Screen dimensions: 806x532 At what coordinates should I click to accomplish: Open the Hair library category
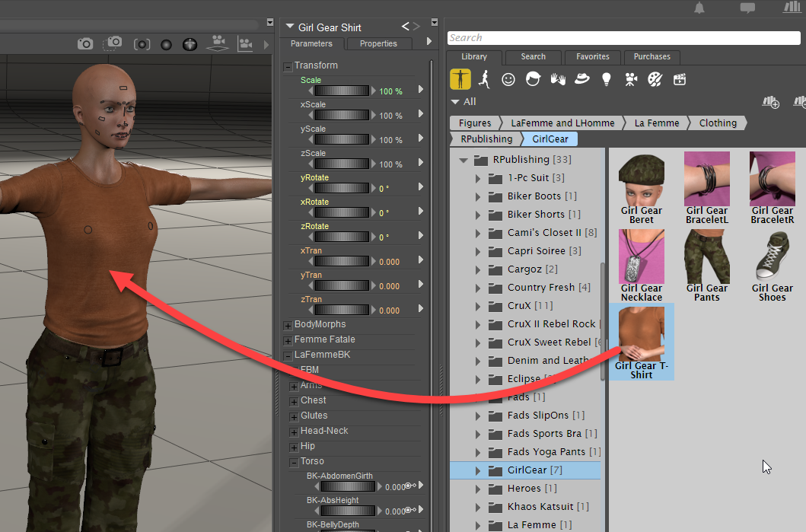[x=532, y=78]
